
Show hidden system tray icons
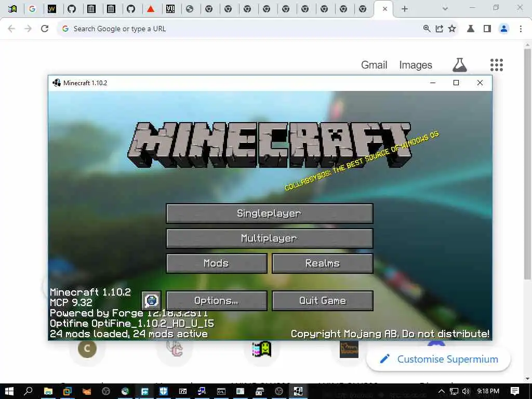coord(442,391)
